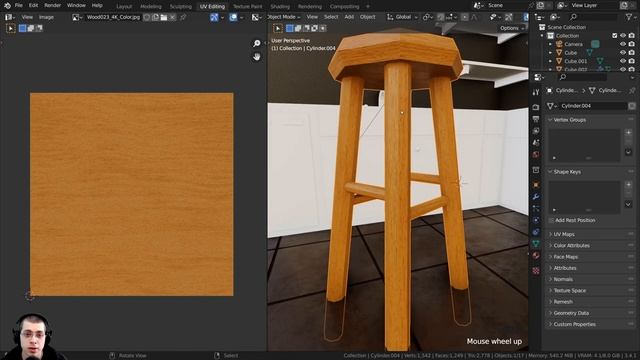The width and height of the screenshot is (640, 360).
Task: Switch to the Texture Paint workspace tab
Action: (x=248, y=7)
